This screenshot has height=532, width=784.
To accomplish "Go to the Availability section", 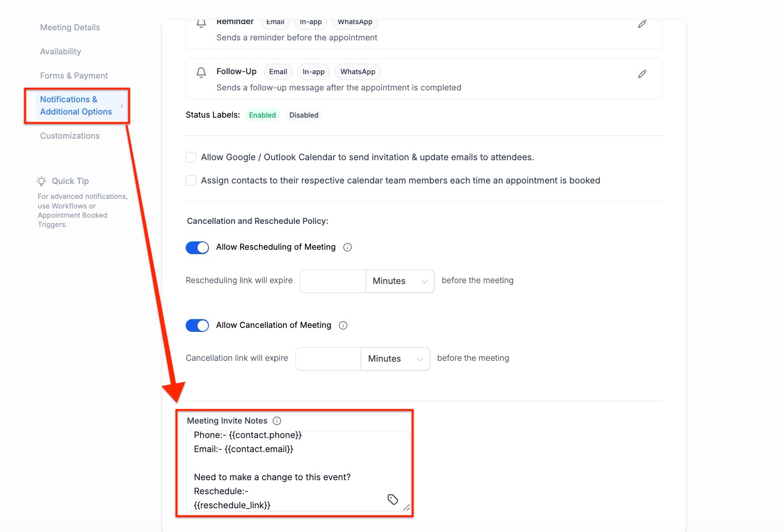I will [x=61, y=51].
